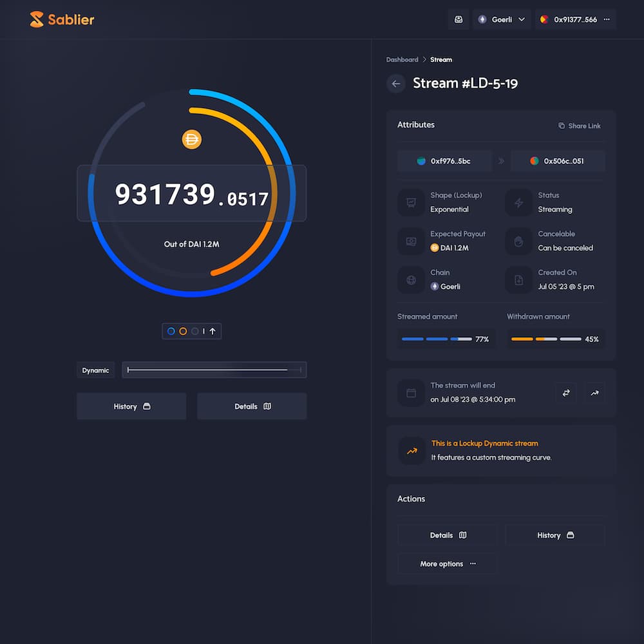
Task: Select the gray ring display toggle
Action: tap(195, 331)
